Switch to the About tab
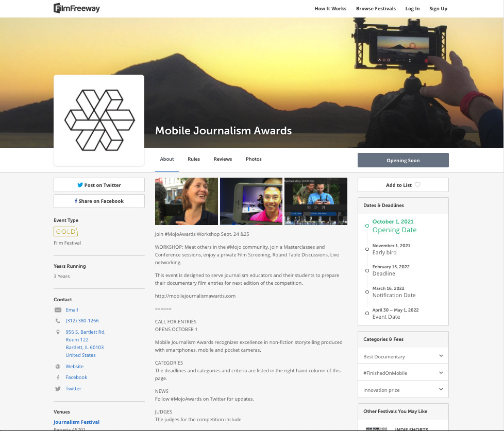The image size is (504, 431). pyautogui.click(x=167, y=159)
